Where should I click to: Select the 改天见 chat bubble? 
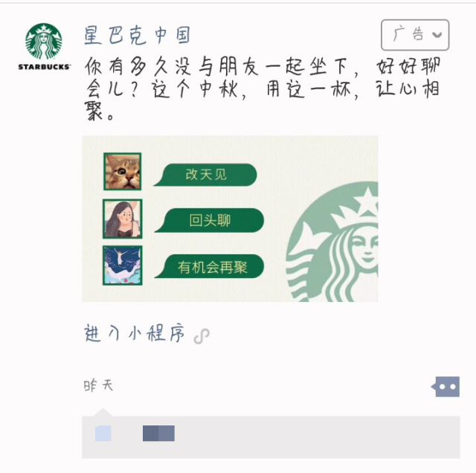click(205, 175)
